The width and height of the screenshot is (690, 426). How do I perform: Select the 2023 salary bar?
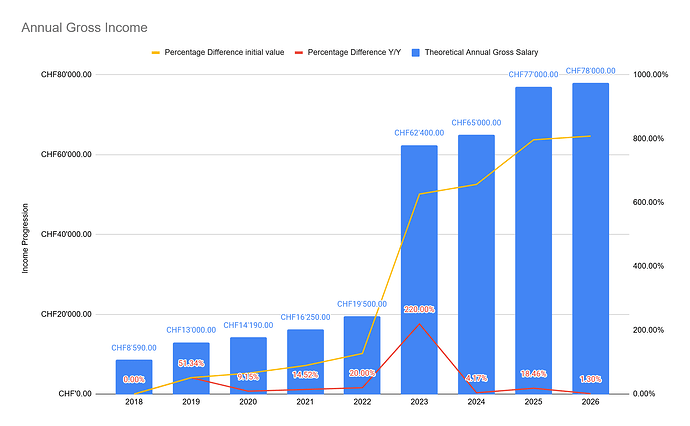click(x=419, y=270)
